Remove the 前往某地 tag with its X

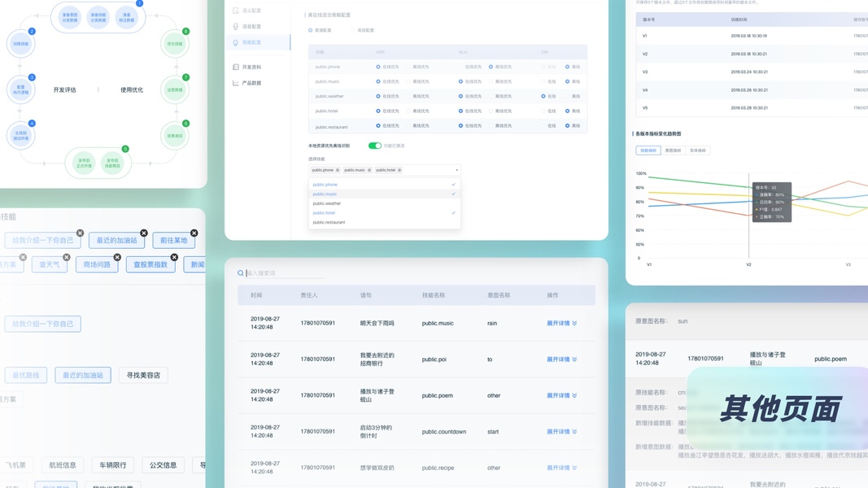point(194,233)
